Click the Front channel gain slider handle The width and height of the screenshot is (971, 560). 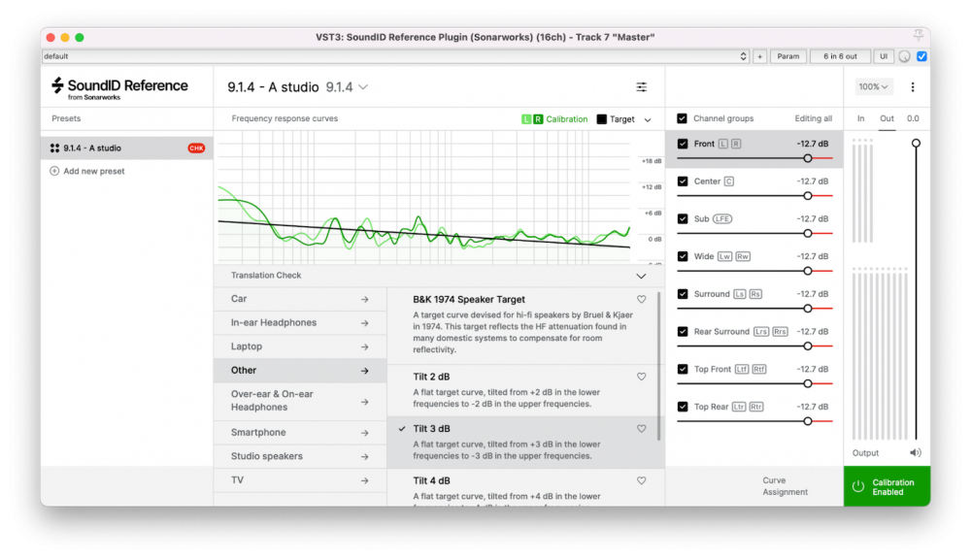[x=807, y=158]
